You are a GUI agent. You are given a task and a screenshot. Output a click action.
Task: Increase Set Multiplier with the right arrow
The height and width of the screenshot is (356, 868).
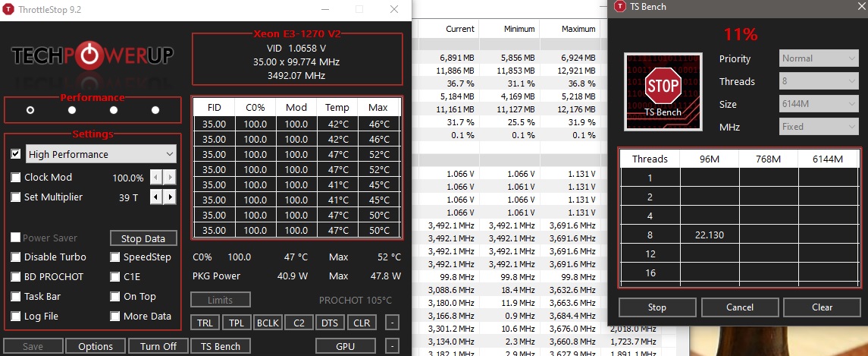click(170, 197)
